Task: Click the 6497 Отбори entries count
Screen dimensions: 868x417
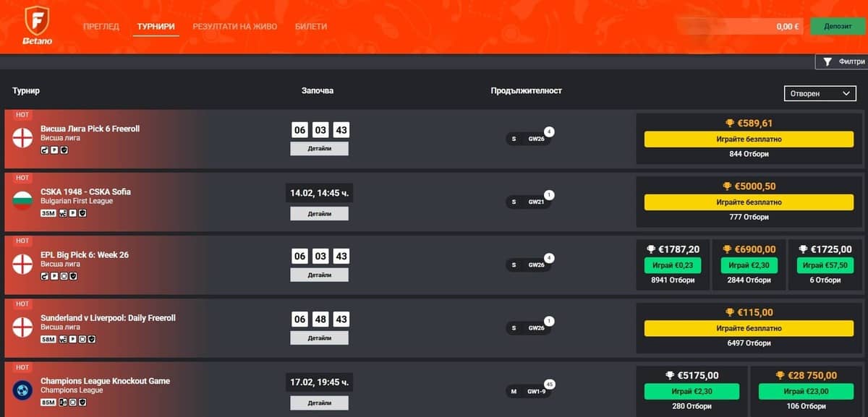Action: (748, 343)
